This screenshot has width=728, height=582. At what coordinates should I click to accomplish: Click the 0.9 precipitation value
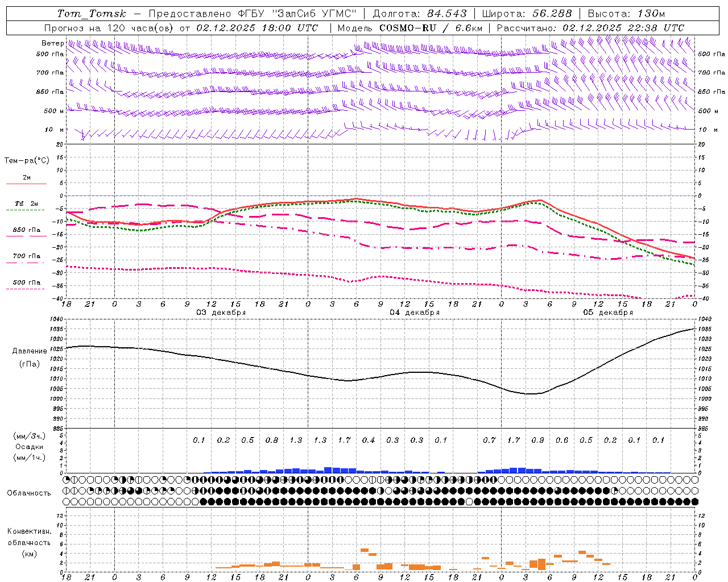click(x=537, y=440)
